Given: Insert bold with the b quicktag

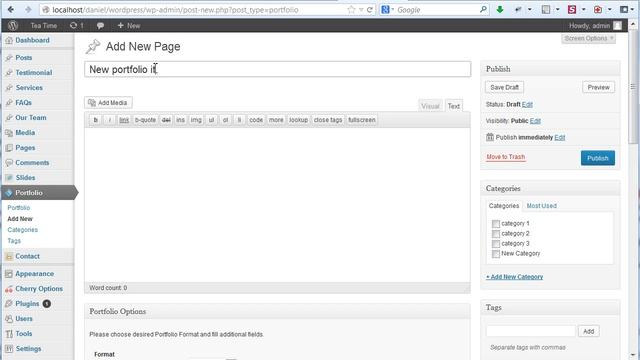Looking at the screenshot, I should coord(96,120).
